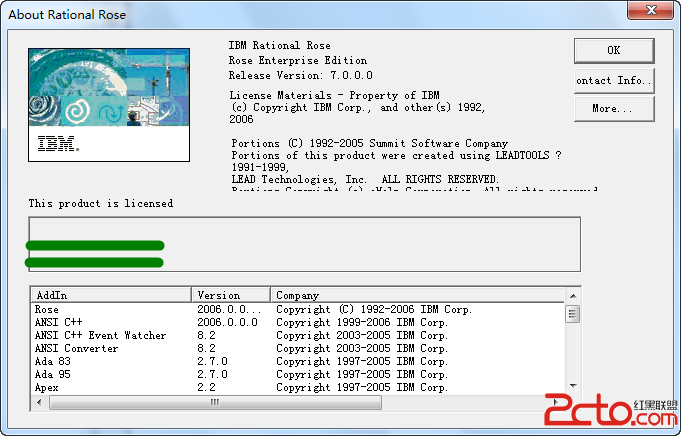Viewport: 681px width, 436px height.
Task: Click the license information text box
Action: [x=304, y=244]
